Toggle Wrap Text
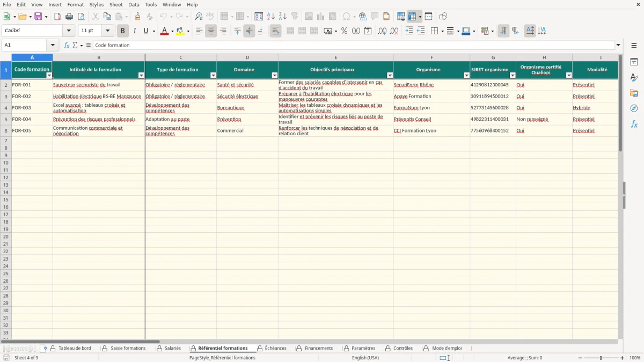 [275, 31]
